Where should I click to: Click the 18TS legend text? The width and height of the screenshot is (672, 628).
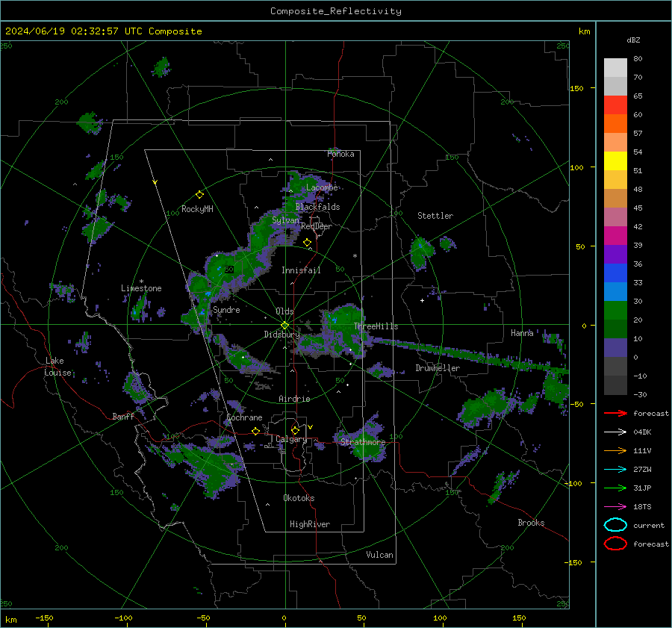coord(642,507)
